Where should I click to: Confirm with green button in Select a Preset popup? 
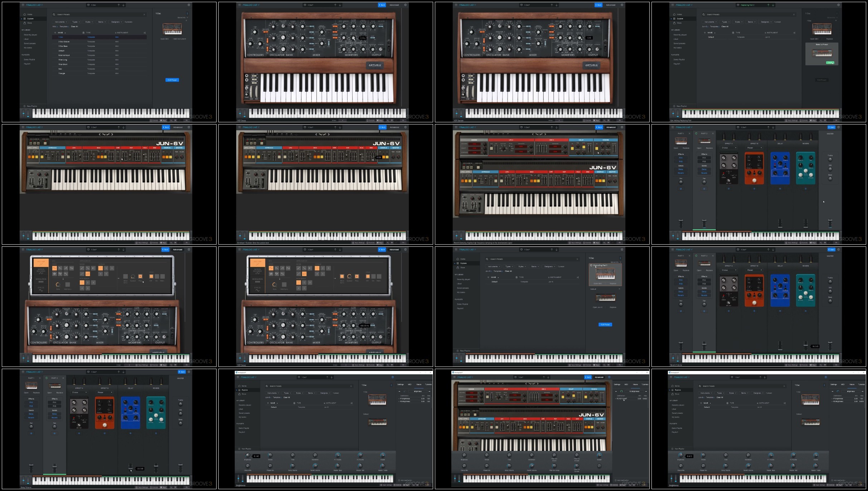coord(830,63)
